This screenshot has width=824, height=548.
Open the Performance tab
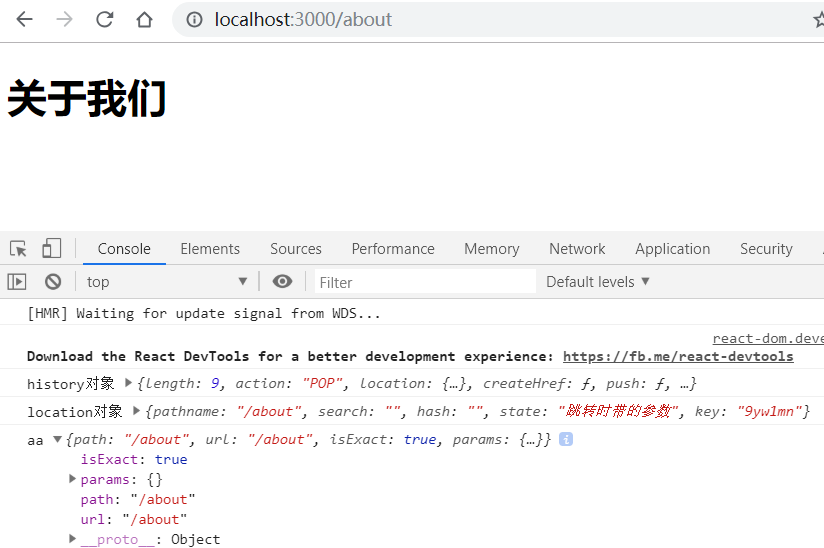click(393, 249)
